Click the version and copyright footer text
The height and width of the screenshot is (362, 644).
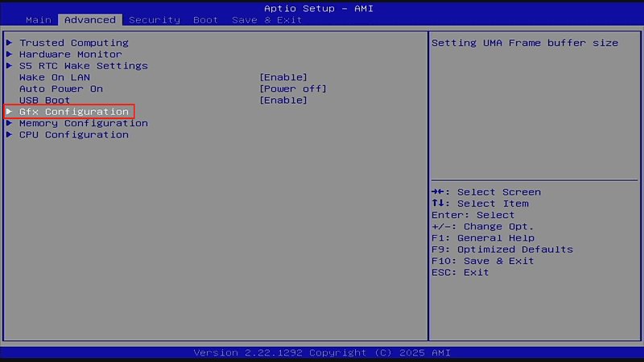[322, 352]
